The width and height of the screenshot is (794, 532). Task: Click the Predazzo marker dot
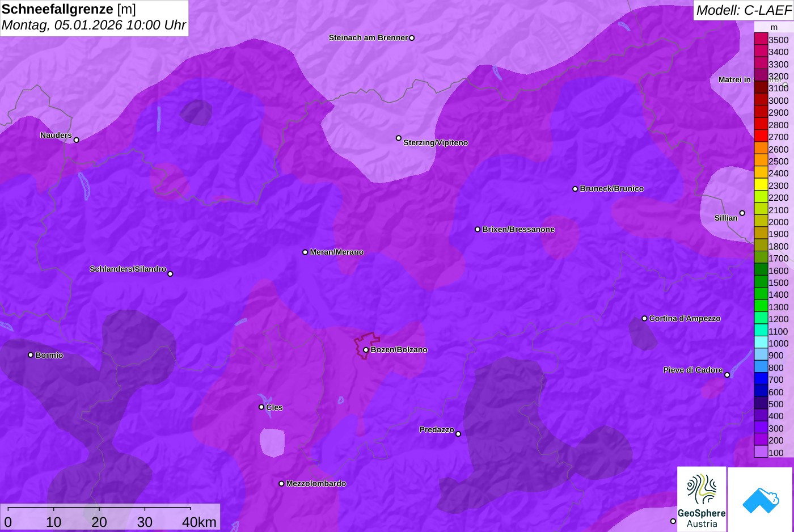[x=458, y=434]
